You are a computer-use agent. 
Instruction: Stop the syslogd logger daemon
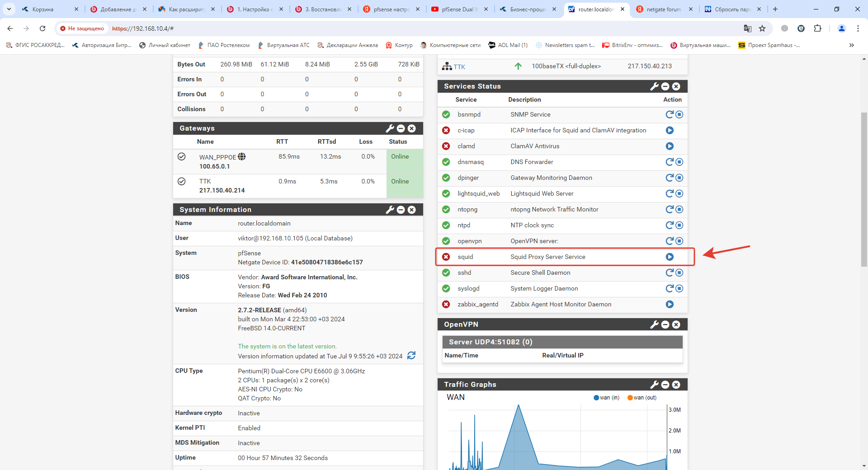(679, 288)
